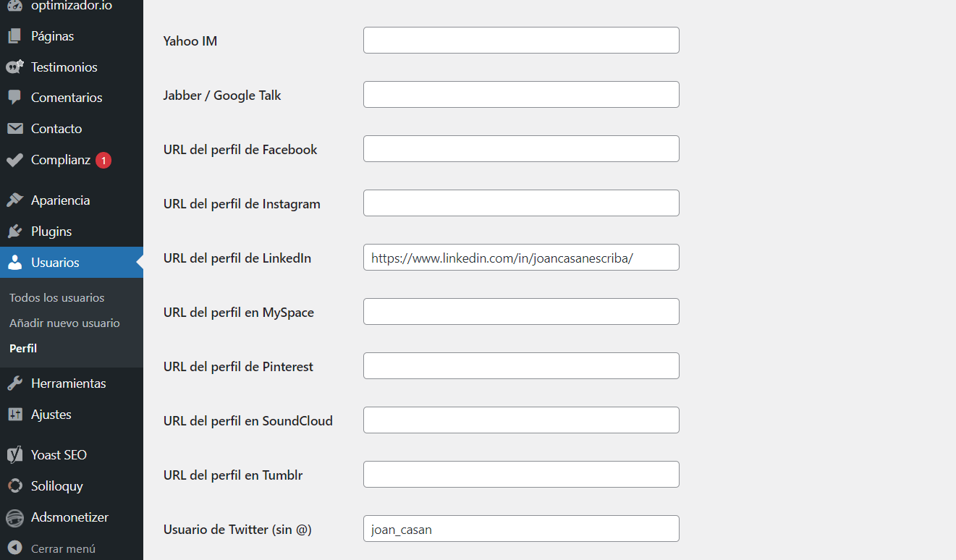Image resolution: width=956 pixels, height=560 pixels.
Task: Click the Apariencia paintbrush icon
Action: (14, 200)
